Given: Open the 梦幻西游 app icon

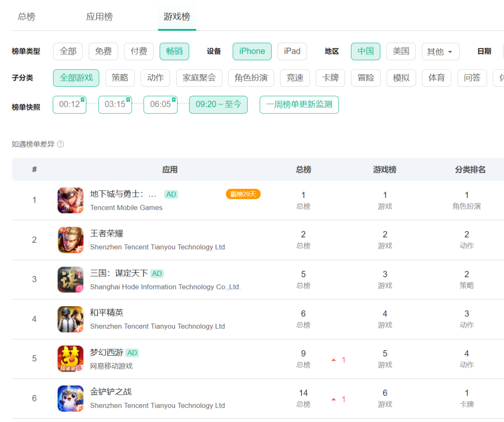Looking at the screenshot, I should point(70,359).
